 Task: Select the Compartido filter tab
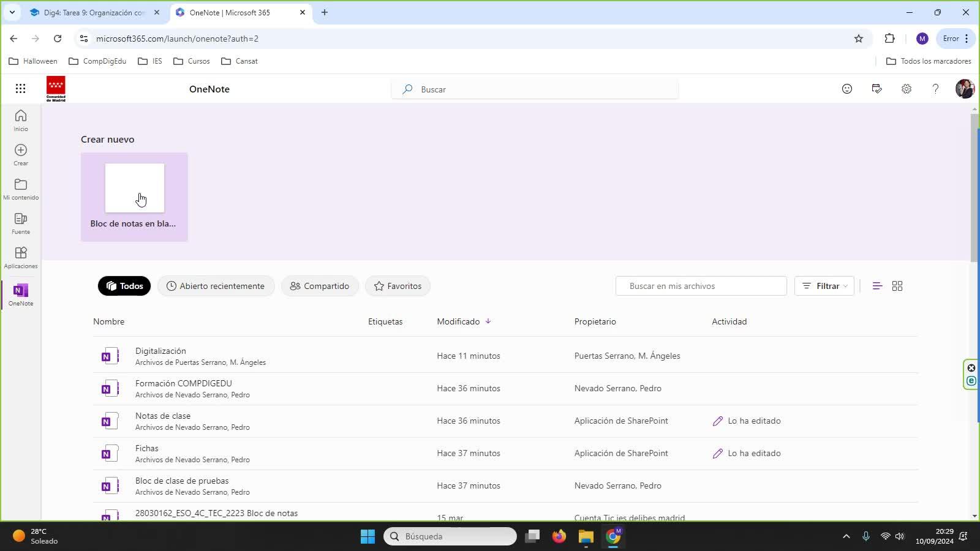[319, 286]
